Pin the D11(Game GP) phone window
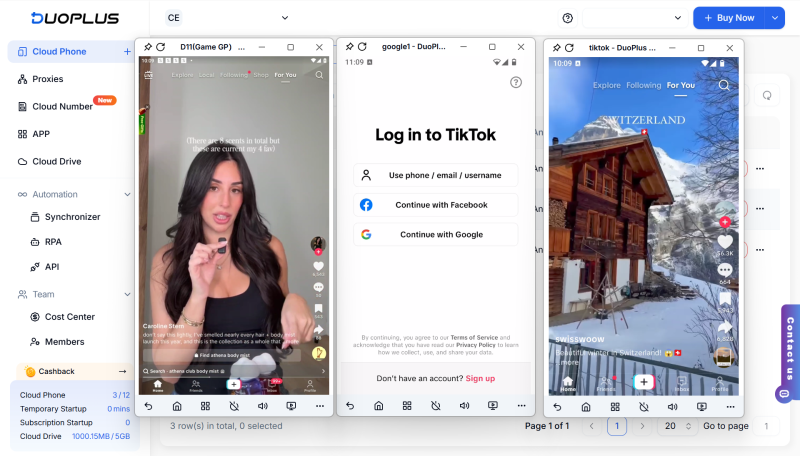The width and height of the screenshot is (800, 456). coord(148,47)
